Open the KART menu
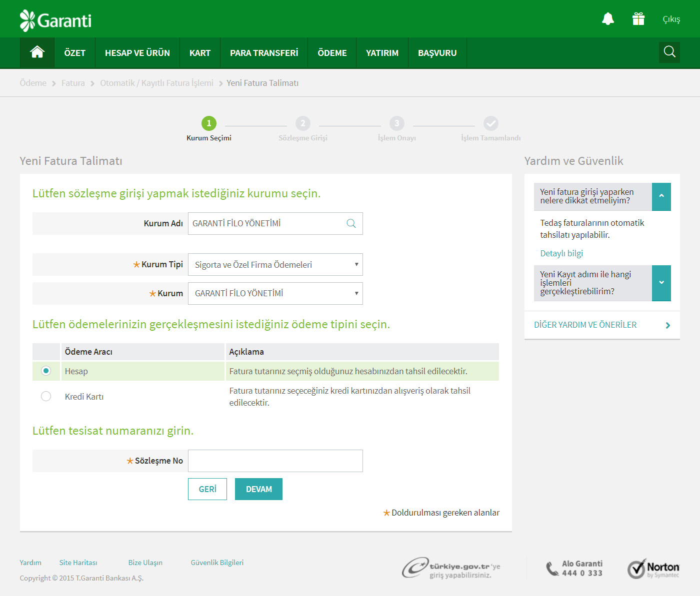Viewport: 700px width, 596px height. [x=200, y=53]
